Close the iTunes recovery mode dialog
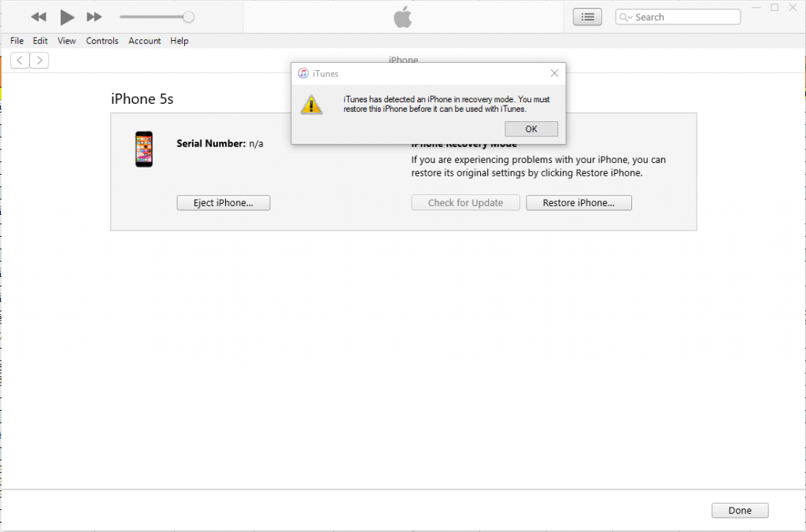This screenshot has width=806, height=532. click(x=554, y=73)
